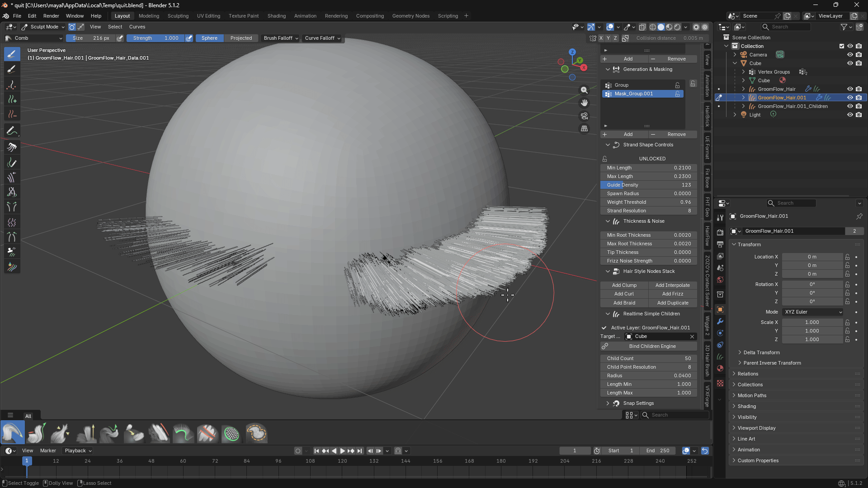
Task: Expand GroomFlow_Hair.001_Children in the outliner
Action: click(x=743, y=107)
